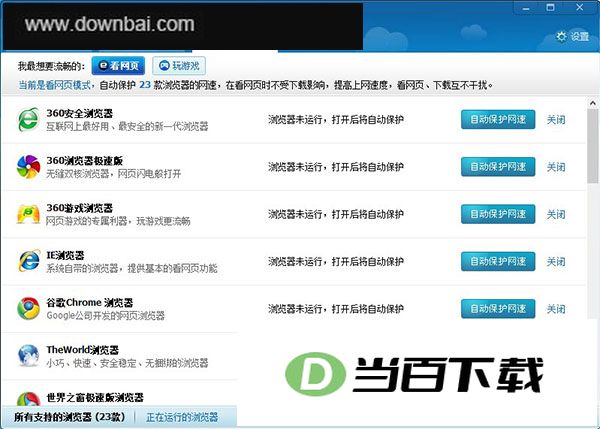Click 自动保护网速 for 谷歌Chrome浏览器
This screenshot has width=600, height=429.
tap(498, 309)
